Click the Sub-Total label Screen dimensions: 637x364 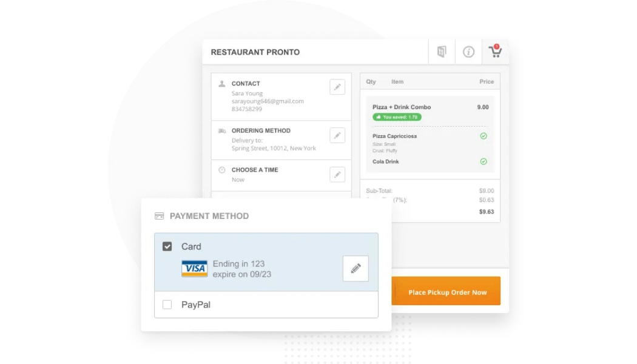(379, 191)
